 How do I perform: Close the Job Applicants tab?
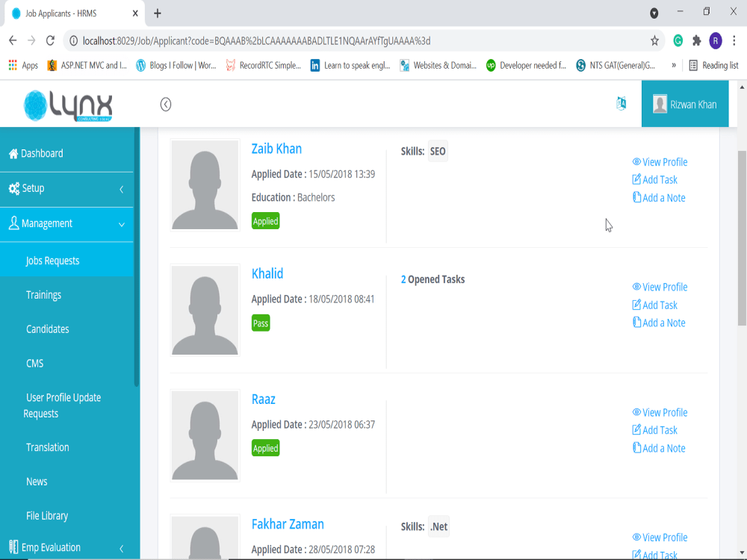pos(135,13)
